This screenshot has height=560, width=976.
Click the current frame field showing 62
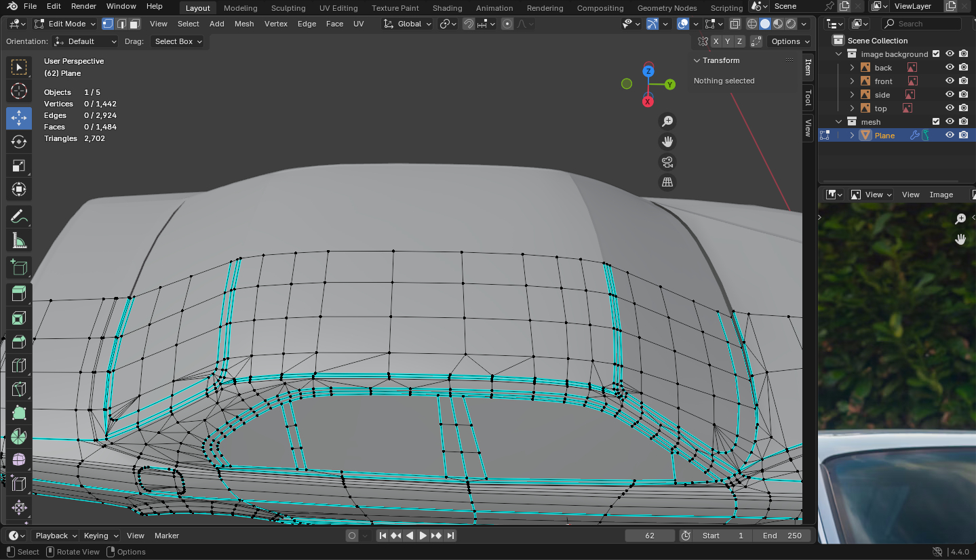[x=650, y=536]
